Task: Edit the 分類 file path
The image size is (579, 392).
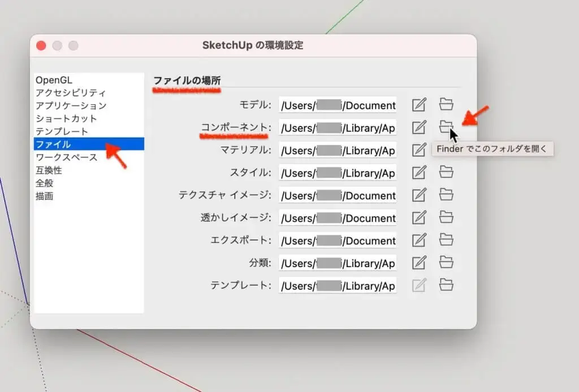Action: point(419,262)
